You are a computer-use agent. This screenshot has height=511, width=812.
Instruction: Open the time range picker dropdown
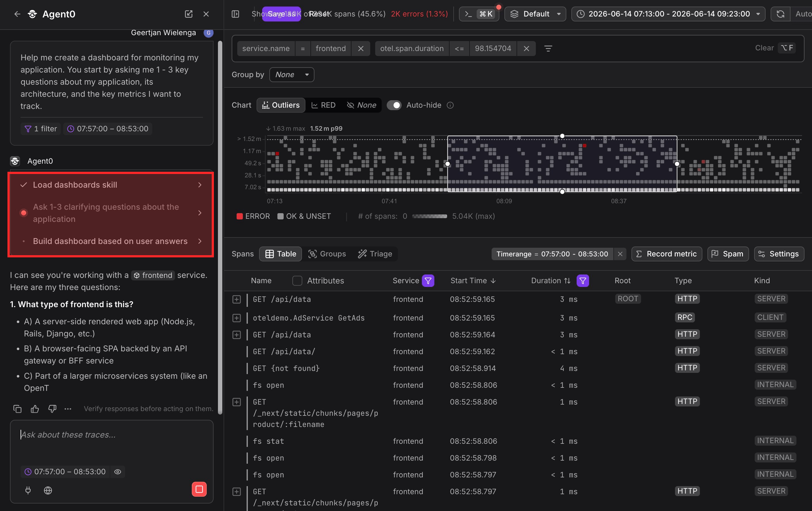click(x=668, y=14)
